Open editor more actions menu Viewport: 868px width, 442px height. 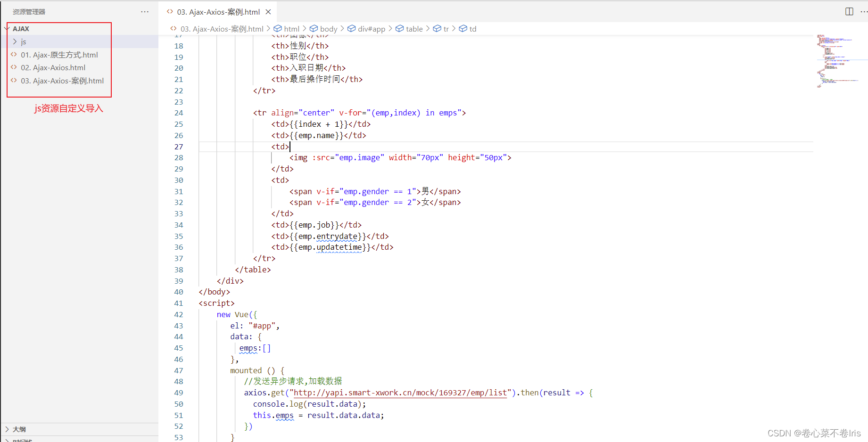(864, 12)
